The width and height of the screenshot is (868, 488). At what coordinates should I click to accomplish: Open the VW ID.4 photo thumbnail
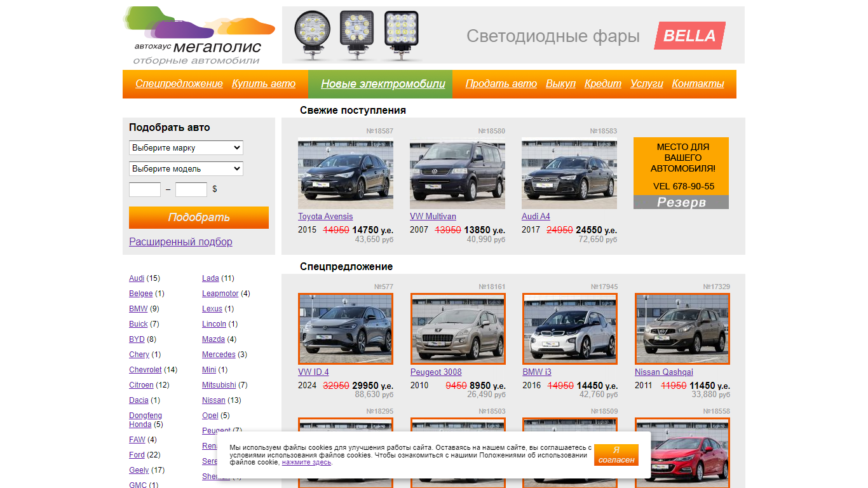[346, 329]
